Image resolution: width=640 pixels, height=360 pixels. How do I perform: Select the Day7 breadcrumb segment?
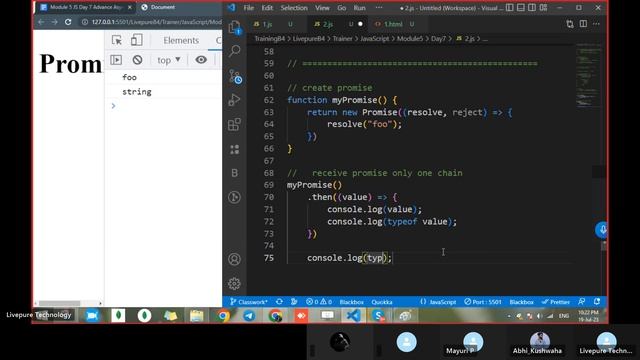click(x=438, y=39)
